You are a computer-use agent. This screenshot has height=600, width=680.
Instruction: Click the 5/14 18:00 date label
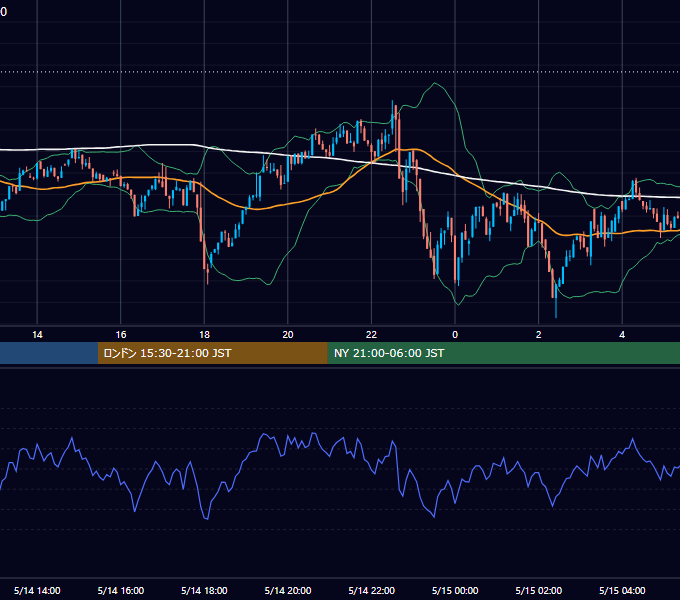point(204,590)
